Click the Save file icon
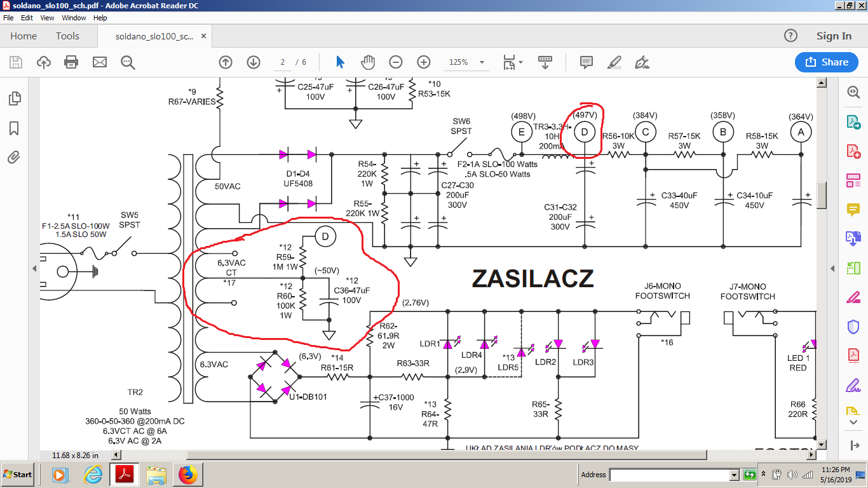This screenshot has height=488, width=868. point(16,62)
